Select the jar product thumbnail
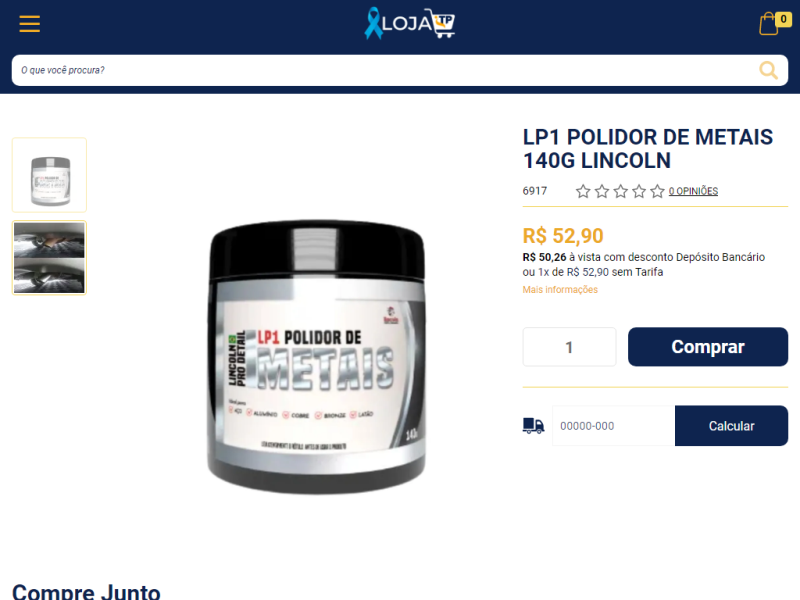 click(x=49, y=175)
